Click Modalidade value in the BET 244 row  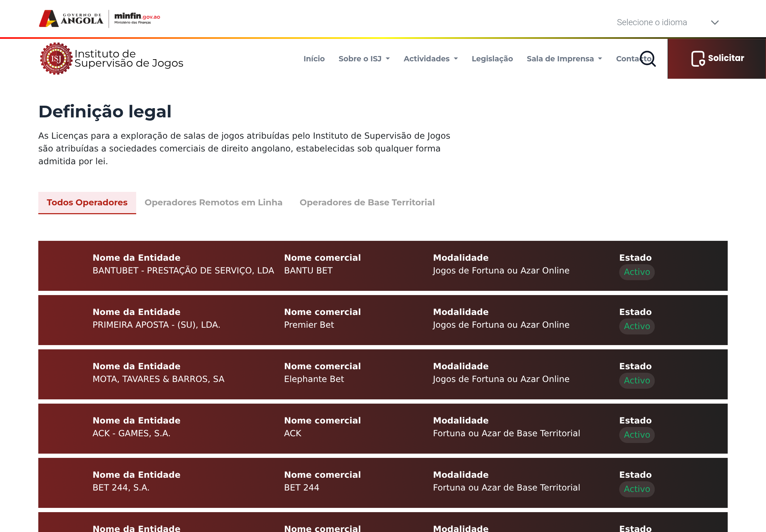coord(506,488)
